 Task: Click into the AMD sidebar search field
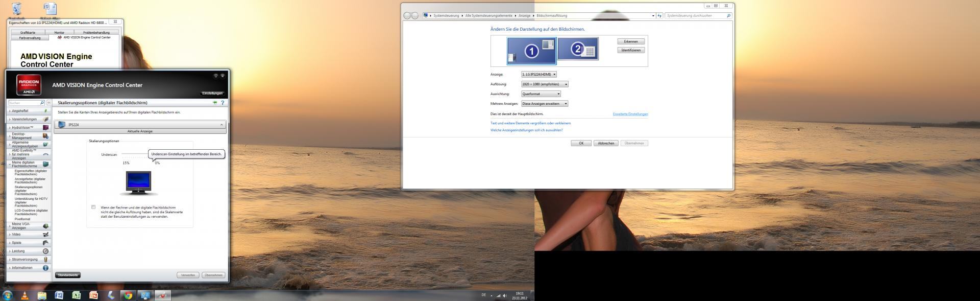pos(23,103)
